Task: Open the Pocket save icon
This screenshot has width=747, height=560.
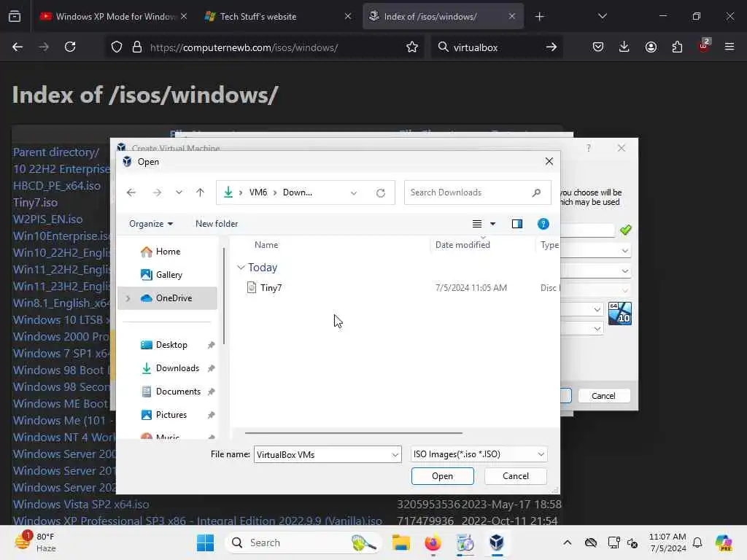Action: click(x=598, y=47)
